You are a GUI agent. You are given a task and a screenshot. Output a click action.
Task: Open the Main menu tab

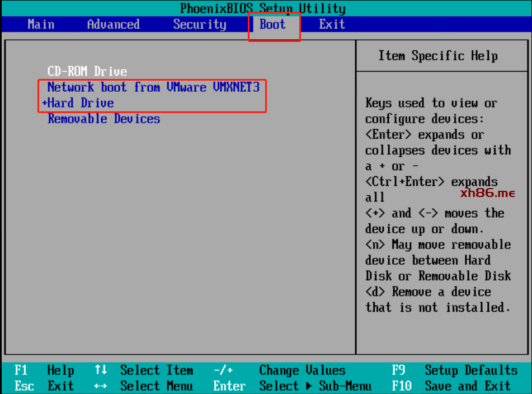pyautogui.click(x=41, y=25)
